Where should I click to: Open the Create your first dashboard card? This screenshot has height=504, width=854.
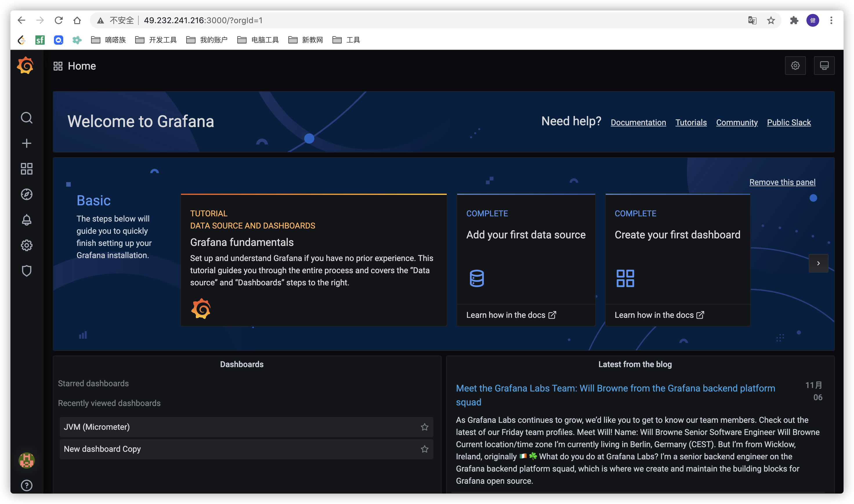[677, 260]
